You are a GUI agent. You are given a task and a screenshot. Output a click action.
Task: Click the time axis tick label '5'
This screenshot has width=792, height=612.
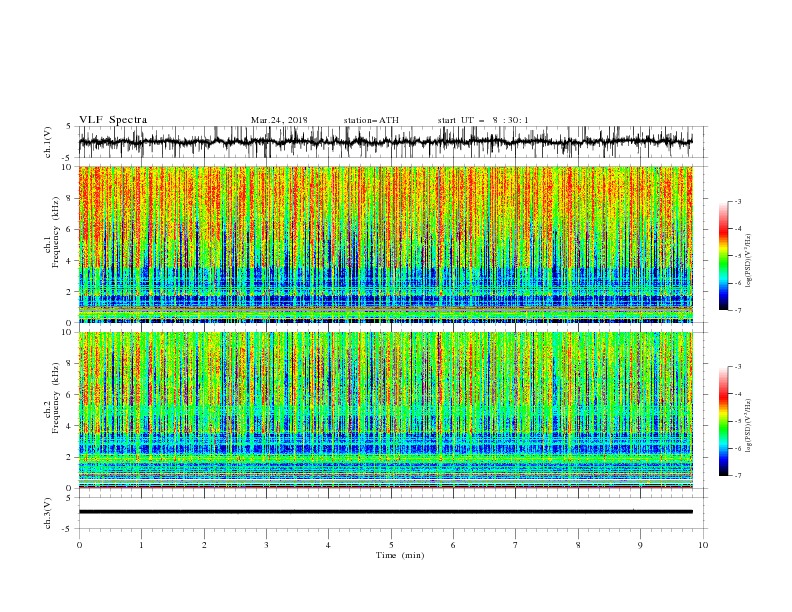(391, 545)
